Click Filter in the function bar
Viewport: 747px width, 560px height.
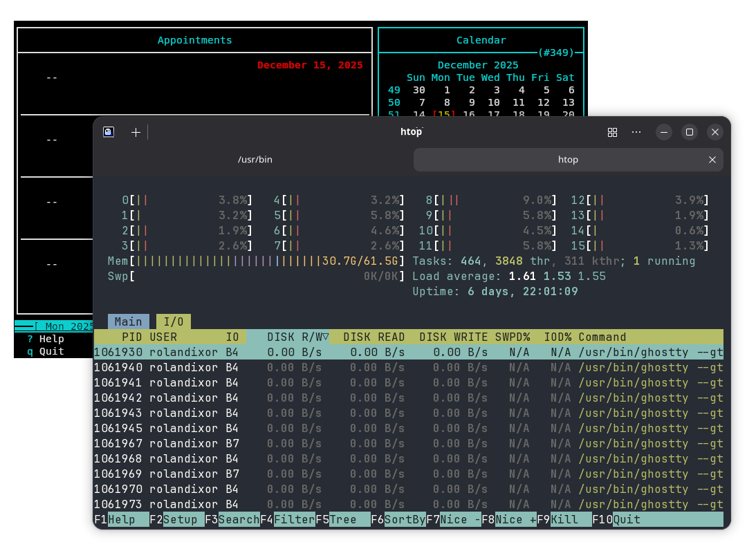pyautogui.click(x=294, y=520)
